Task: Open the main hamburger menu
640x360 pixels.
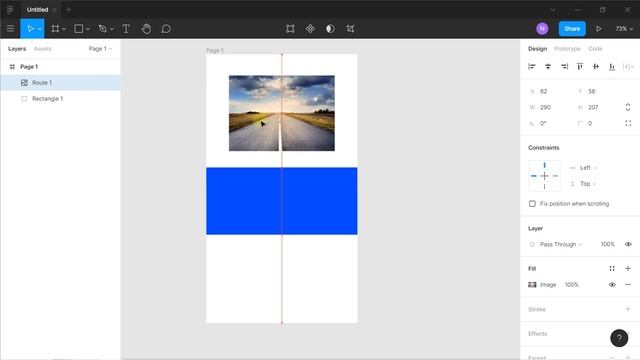Action: click(10, 29)
